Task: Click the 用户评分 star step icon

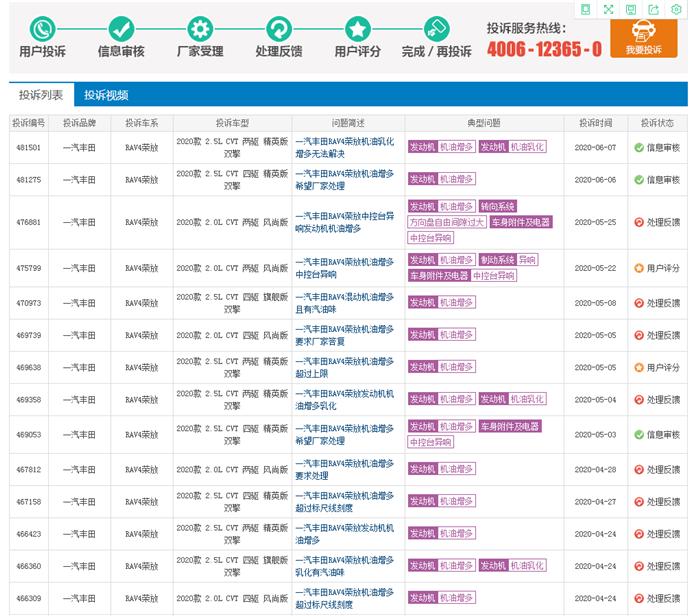Action: [x=358, y=29]
